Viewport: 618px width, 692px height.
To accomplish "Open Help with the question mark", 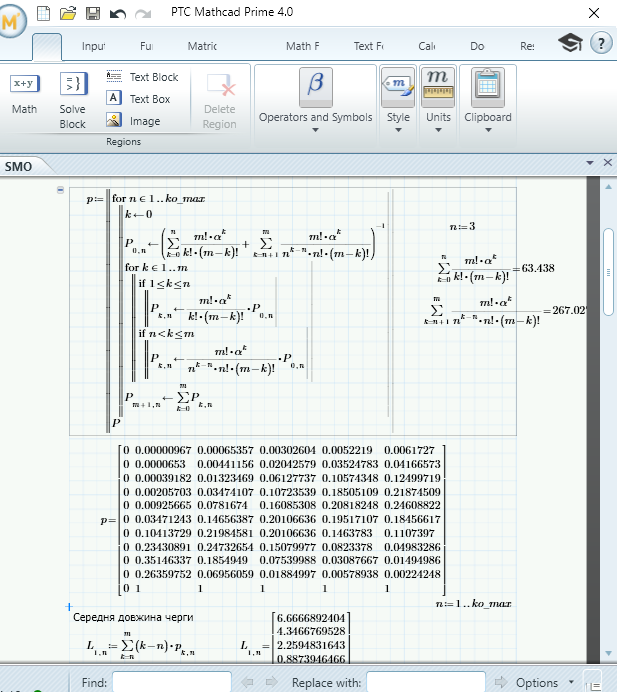I will click(600, 43).
